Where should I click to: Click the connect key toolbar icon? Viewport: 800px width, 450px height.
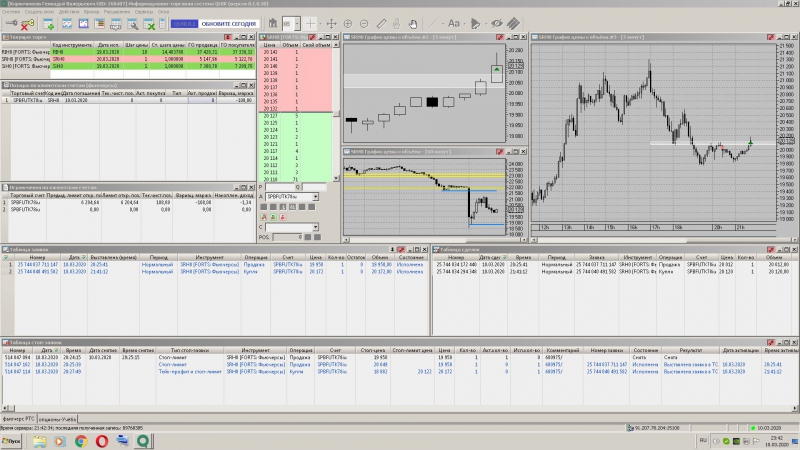(11, 23)
